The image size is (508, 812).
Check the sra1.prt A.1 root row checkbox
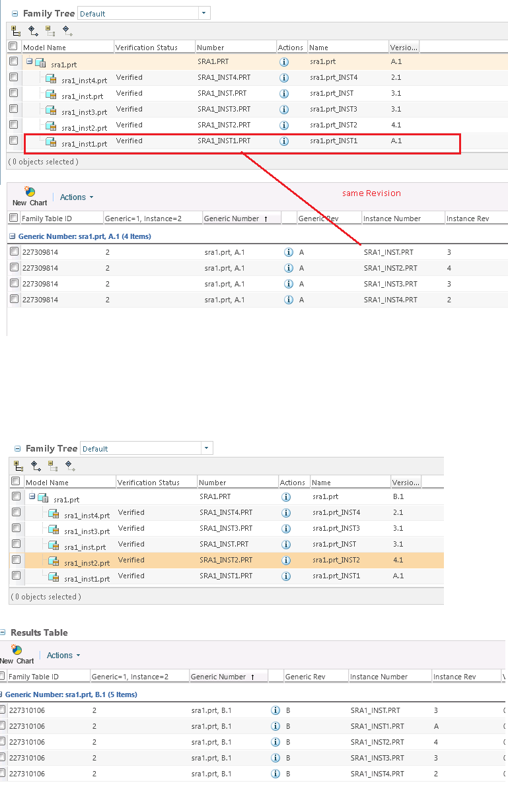pyautogui.click(x=13, y=61)
